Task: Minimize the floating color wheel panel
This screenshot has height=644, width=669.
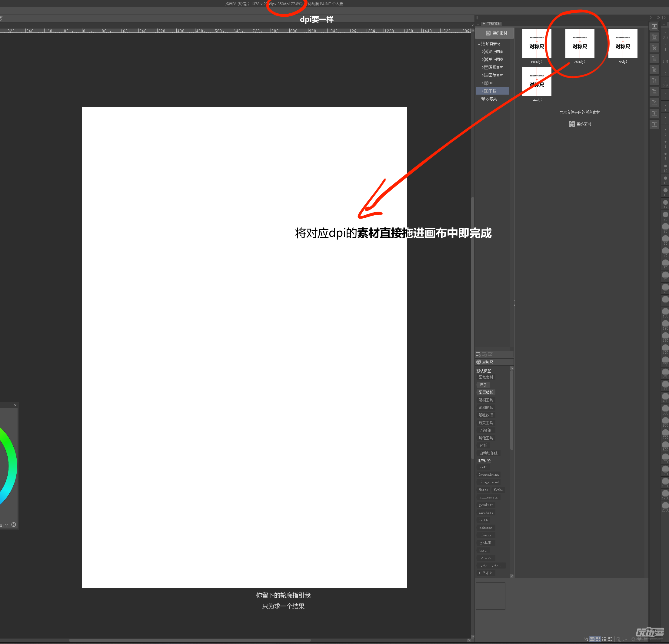Action: (11, 406)
